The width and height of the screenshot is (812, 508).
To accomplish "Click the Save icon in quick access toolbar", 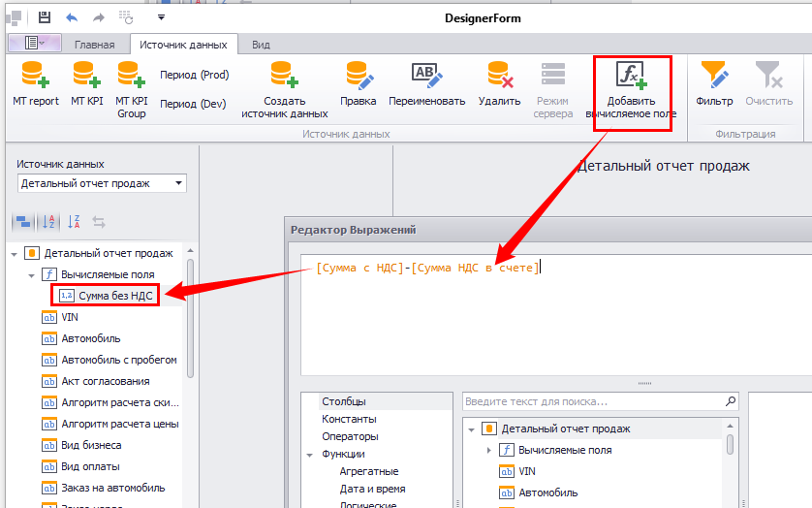I will 46,17.
